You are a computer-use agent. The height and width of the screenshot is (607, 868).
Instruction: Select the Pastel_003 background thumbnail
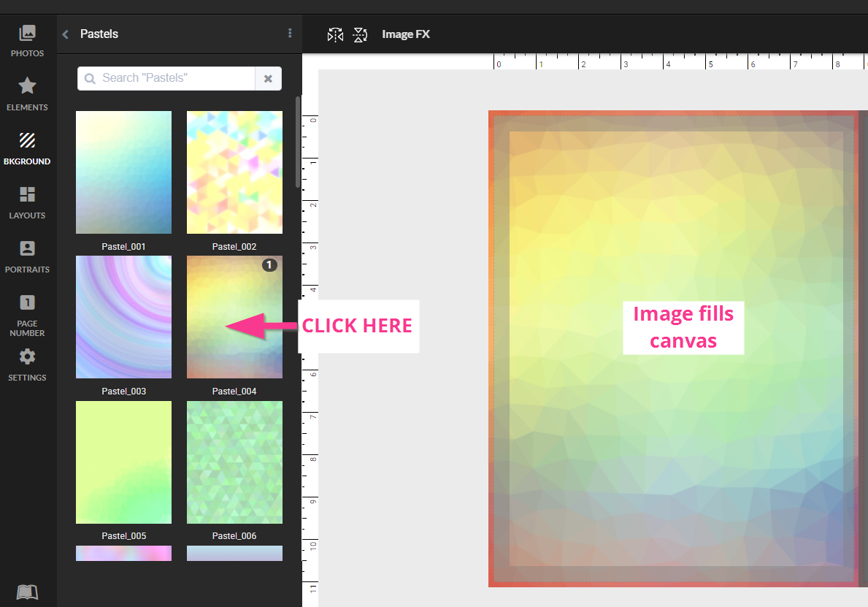click(x=123, y=317)
